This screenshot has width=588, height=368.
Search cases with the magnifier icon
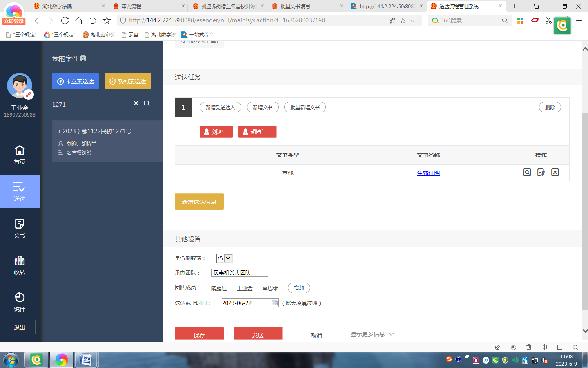click(x=147, y=104)
